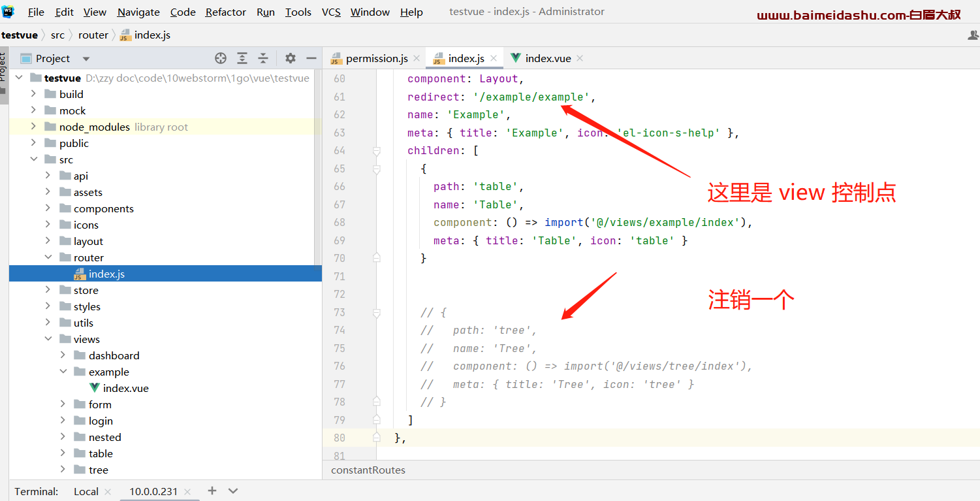
Task: Collapse the router folder
Action: (48, 257)
